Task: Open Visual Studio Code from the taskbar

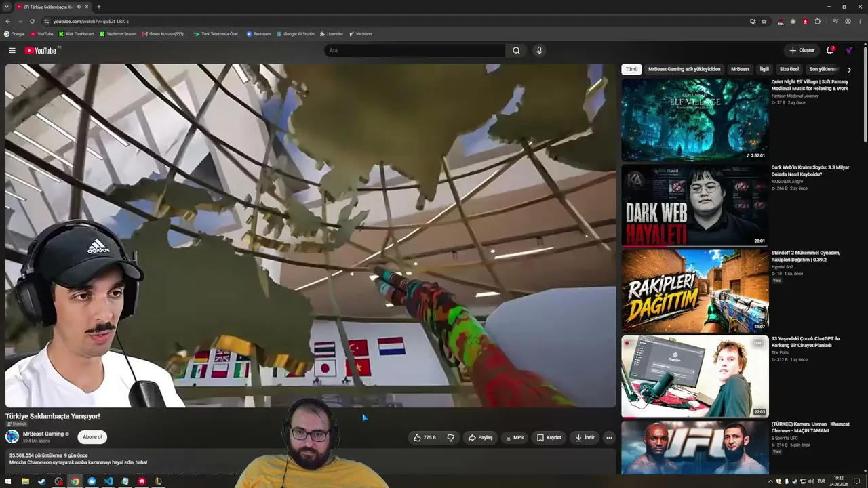Action: (108, 481)
